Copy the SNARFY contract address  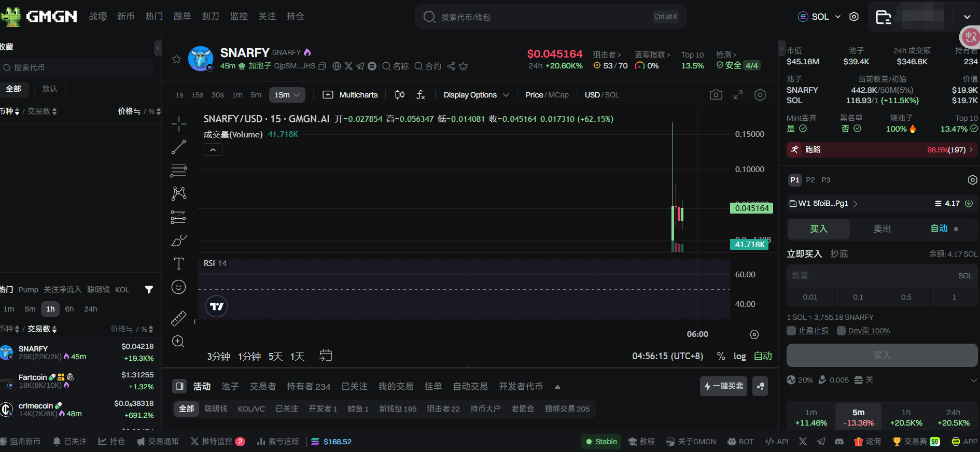tap(322, 66)
